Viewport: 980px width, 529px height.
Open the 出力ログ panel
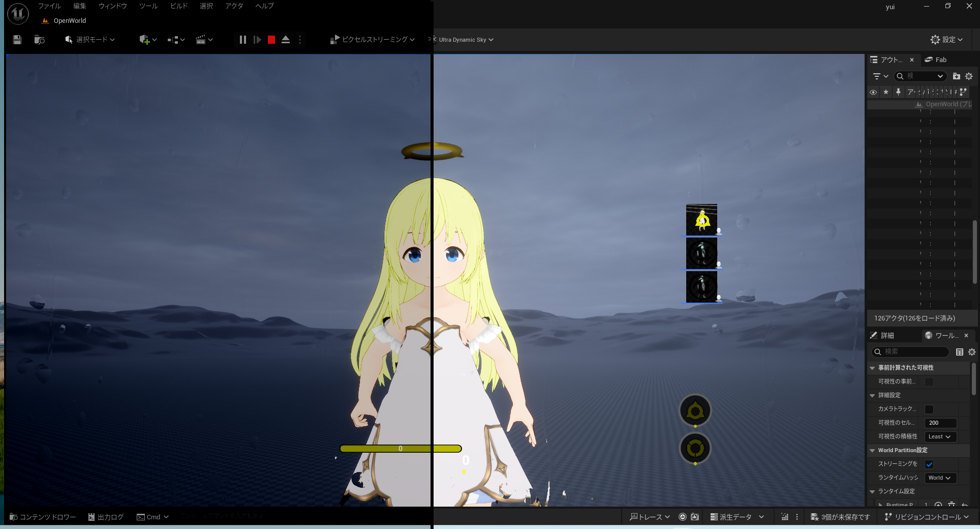click(x=106, y=517)
